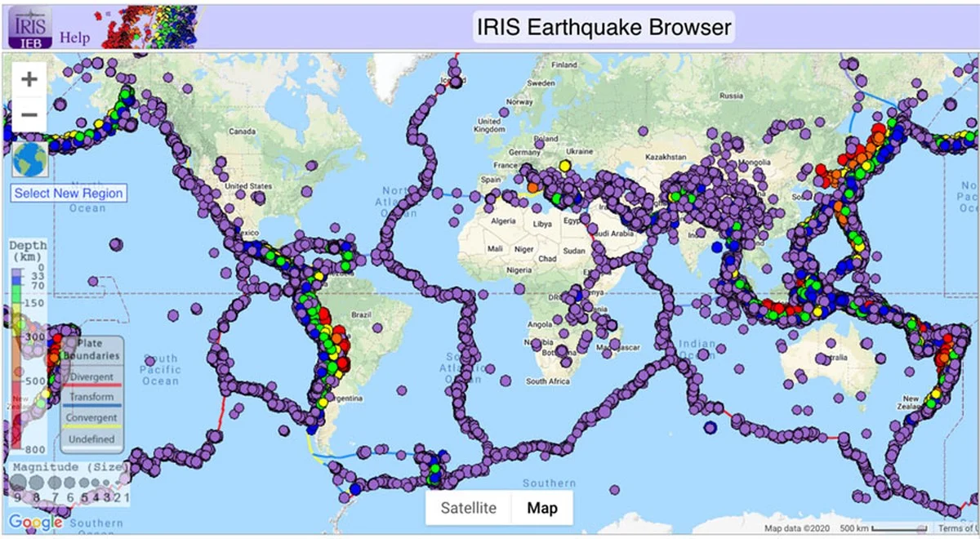Toggle Undefined plate boundaries

pyautogui.click(x=91, y=439)
